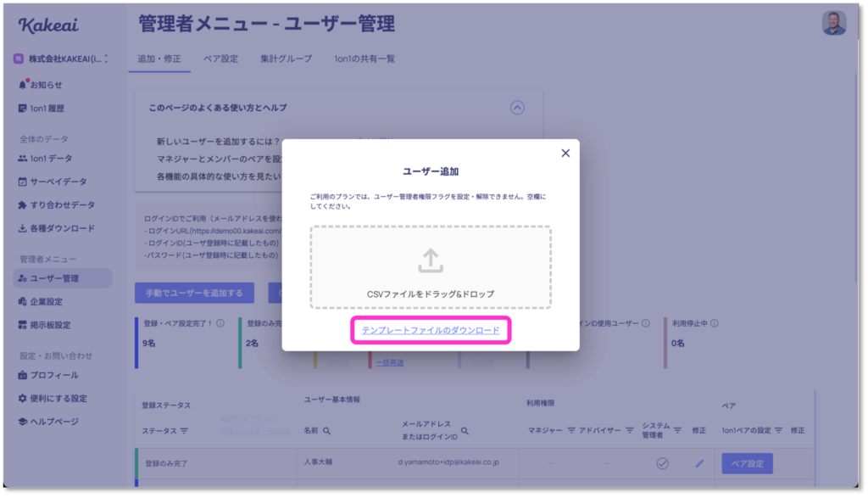Screen dimensions: 868x498
Task: Open プロフィール in sidebar
Action: [x=48, y=375]
